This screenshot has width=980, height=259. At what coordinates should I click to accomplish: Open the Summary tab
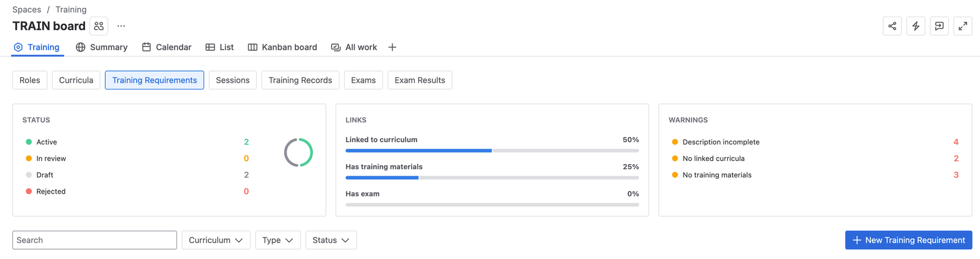(102, 47)
